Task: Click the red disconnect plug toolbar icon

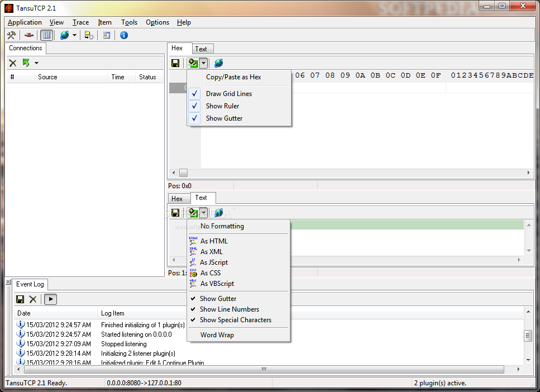Action: (29, 35)
